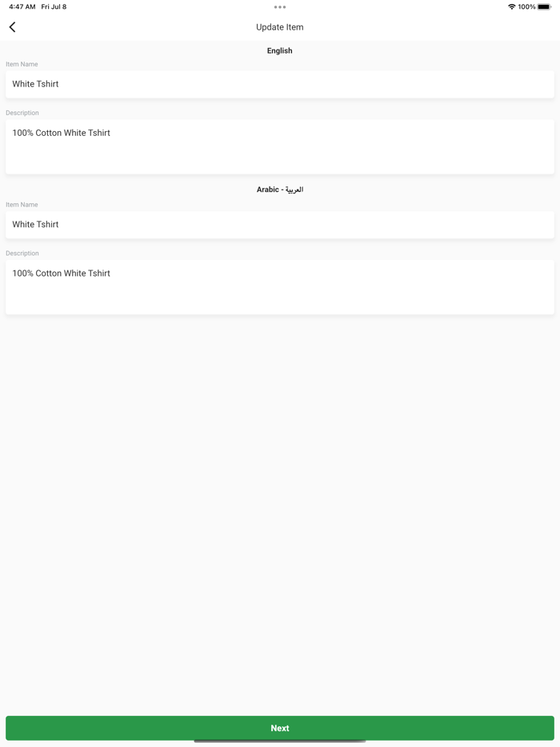The width and height of the screenshot is (560, 747).
Task: Click the Arabic Description label
Action: 22,254
